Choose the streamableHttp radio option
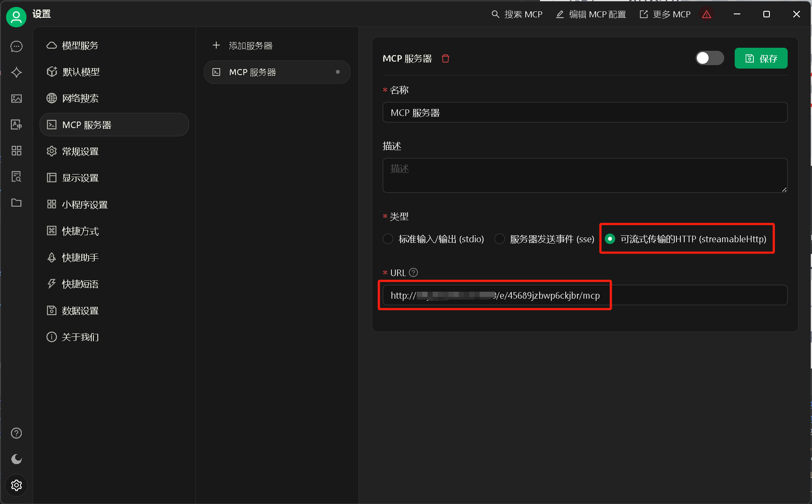The image size is (812, 504). coord(610,239)
